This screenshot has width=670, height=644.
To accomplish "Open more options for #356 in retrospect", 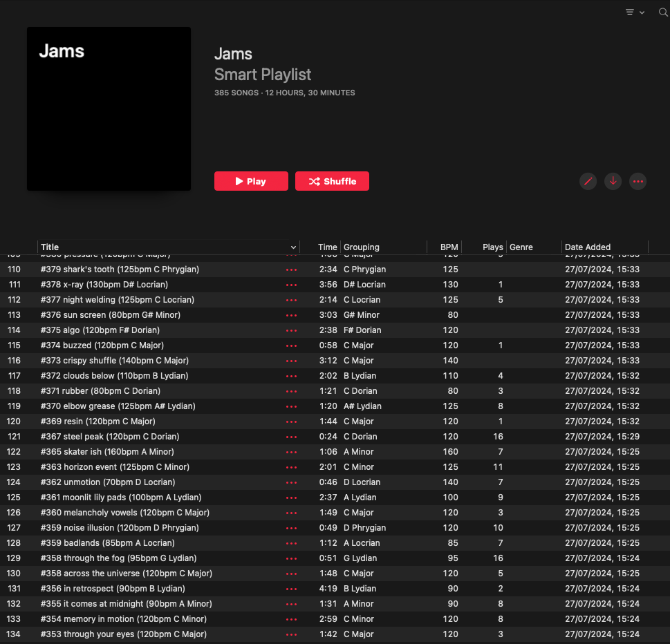I will tap(291, 588).
